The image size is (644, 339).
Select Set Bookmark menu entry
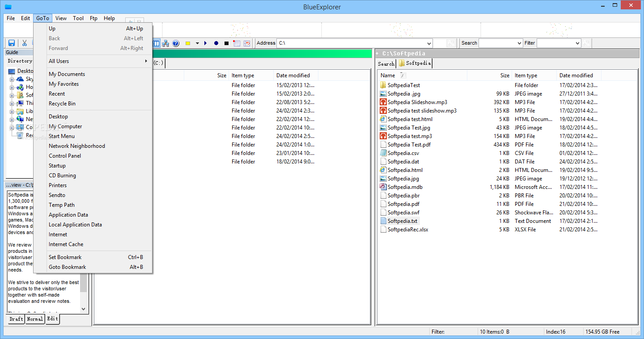point(93,257)
